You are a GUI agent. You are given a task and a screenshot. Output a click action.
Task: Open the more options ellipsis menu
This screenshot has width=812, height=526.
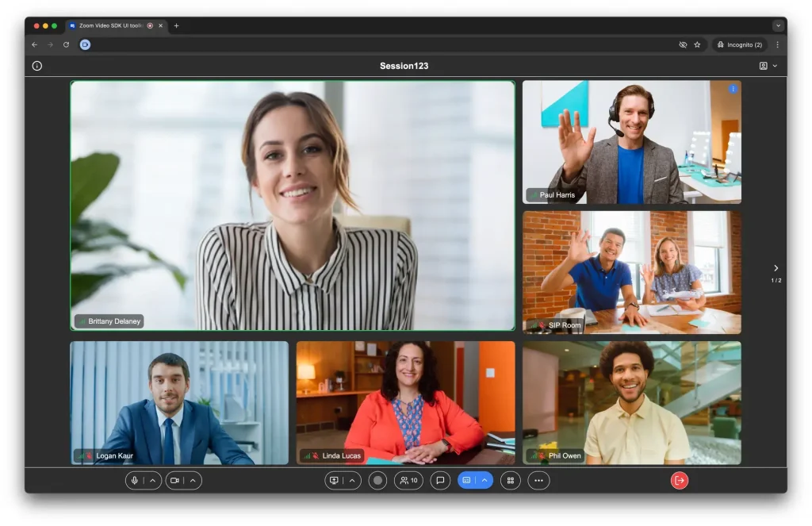point(538,480)
